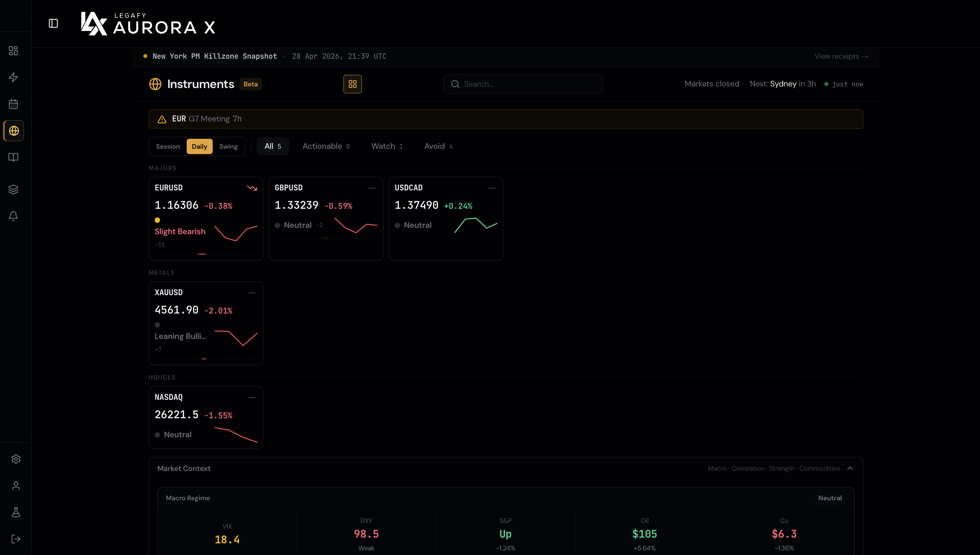Select the globe Instruments sidebar icon

14,131
